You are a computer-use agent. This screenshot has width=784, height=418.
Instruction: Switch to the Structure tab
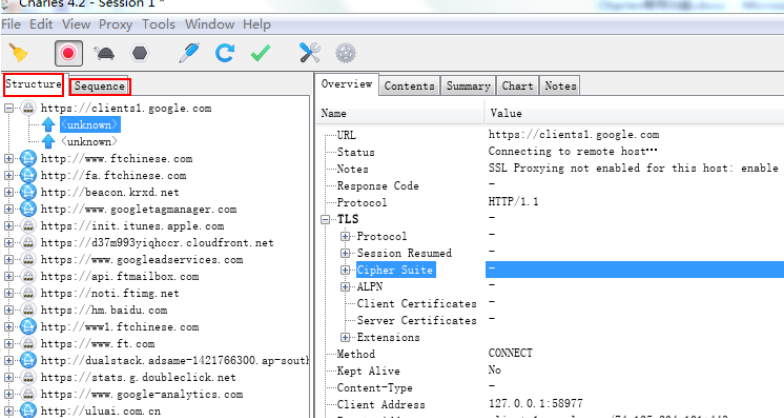pyautogui.click(x=34, y=84)
